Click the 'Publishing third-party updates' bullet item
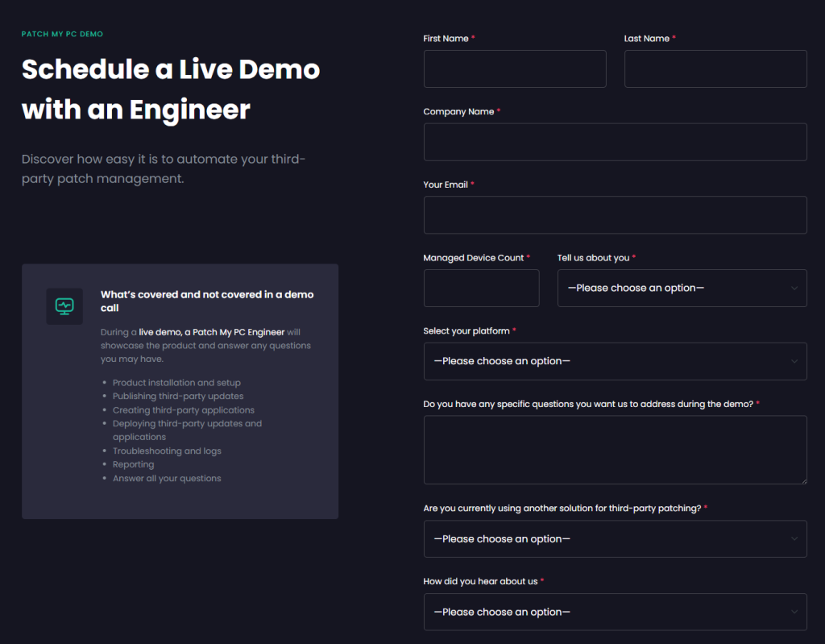The height and width of the screenshot is (644, 825). click(178, 397)
